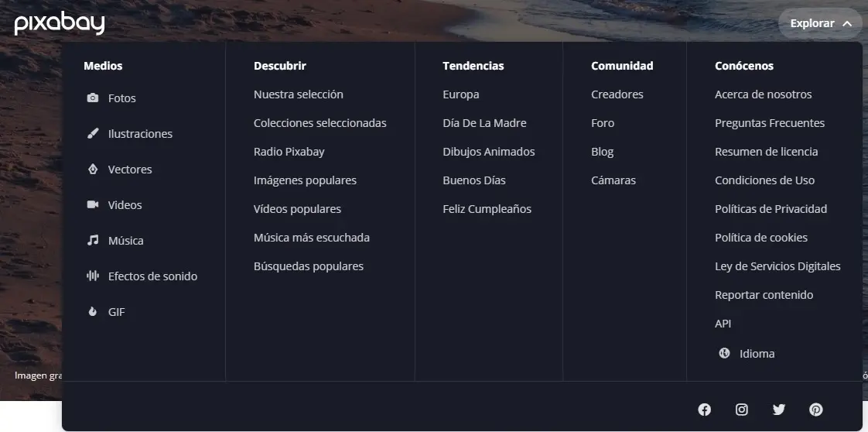This screenshot has width=868, height=432.
Task: Open Pixabay's Facebook page icon
Action: pos(704,410)
